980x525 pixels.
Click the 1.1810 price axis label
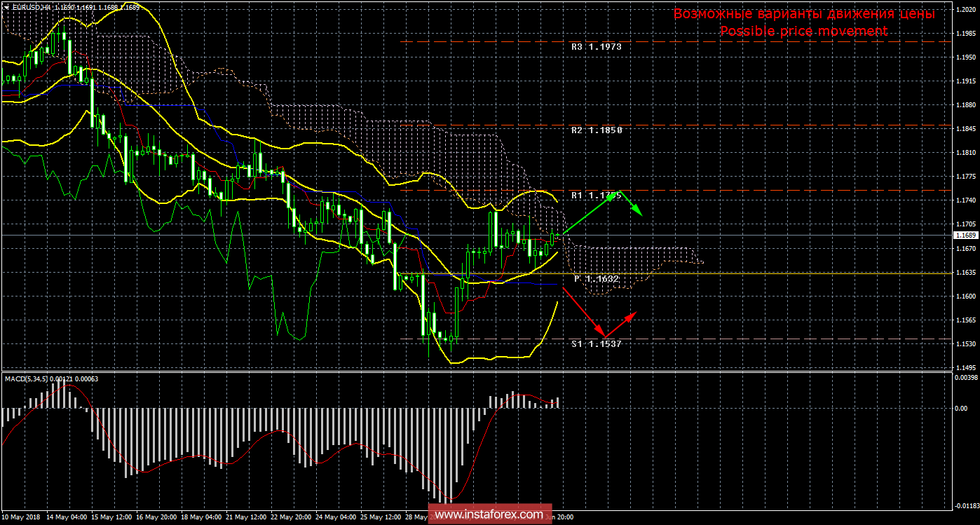[x=967, y=153]
